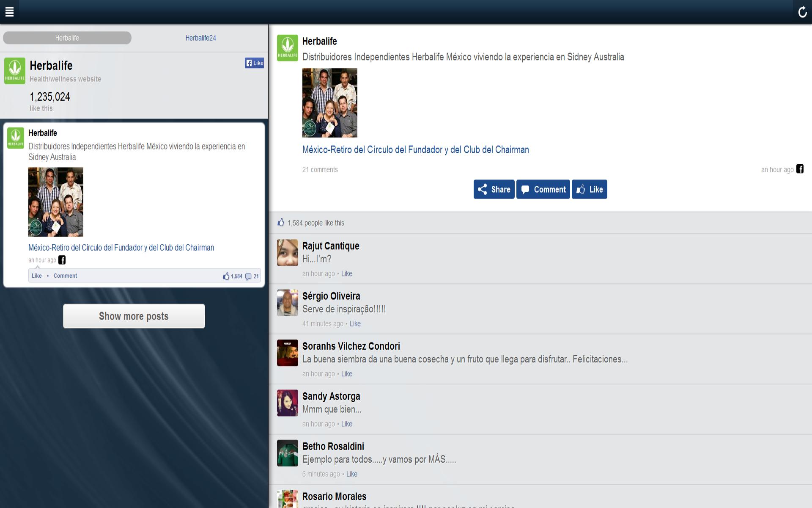Screen dimensions: 812x508
Task: Open México-Retiro link in right panel
Action: coord(415,150)
